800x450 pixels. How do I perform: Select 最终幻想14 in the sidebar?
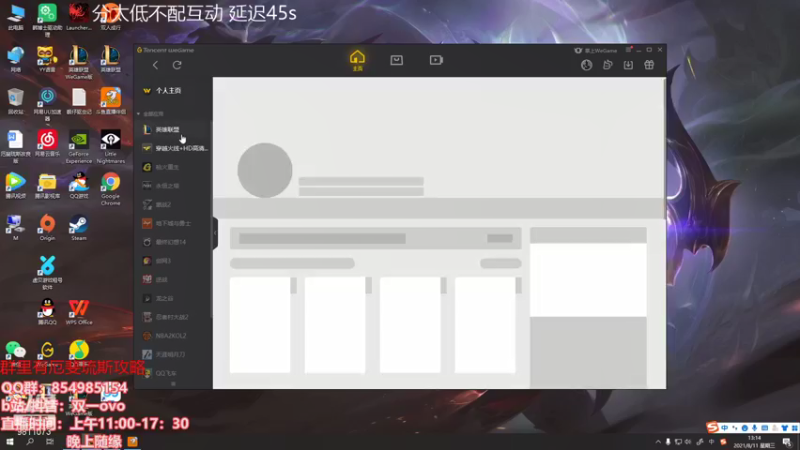pos(173,242)
